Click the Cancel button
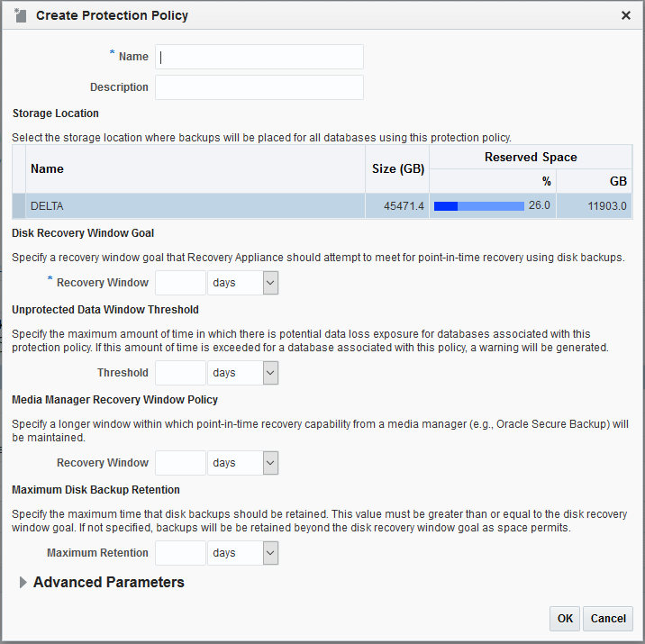This screenshot has height=644, width=645. point(608,619)
